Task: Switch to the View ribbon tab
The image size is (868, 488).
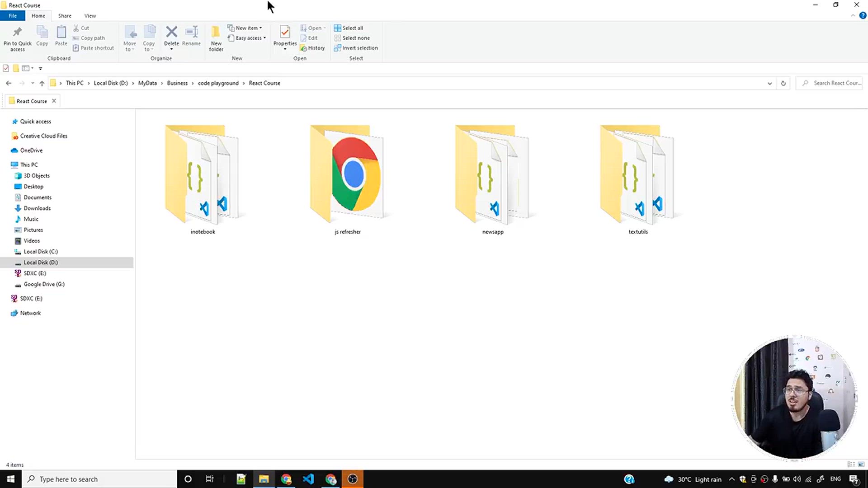Action: (x=90, y=16)
